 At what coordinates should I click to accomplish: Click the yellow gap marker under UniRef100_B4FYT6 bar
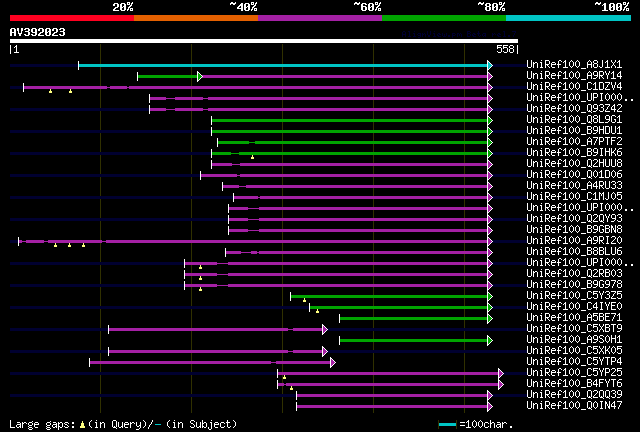point(291,388)
